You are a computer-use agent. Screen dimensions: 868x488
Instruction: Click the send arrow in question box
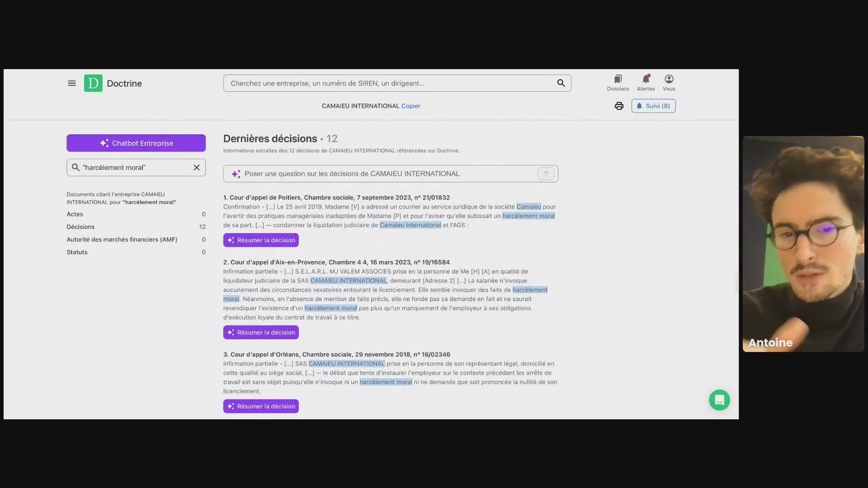546,174
